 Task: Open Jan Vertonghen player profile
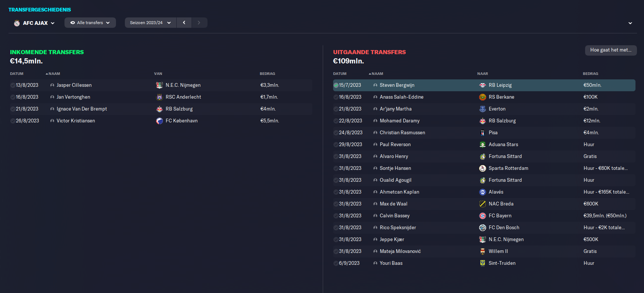[x=73, y=97]
